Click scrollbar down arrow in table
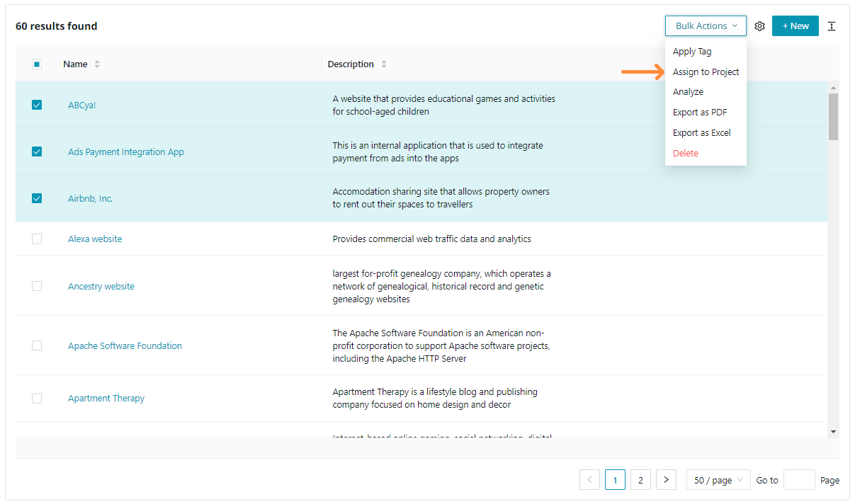The image size is (855, 504). pos(833,431)
